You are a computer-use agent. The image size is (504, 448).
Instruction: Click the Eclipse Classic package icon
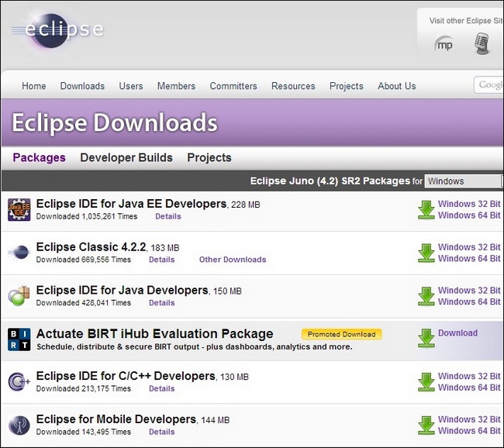click(x=19, y=252)
